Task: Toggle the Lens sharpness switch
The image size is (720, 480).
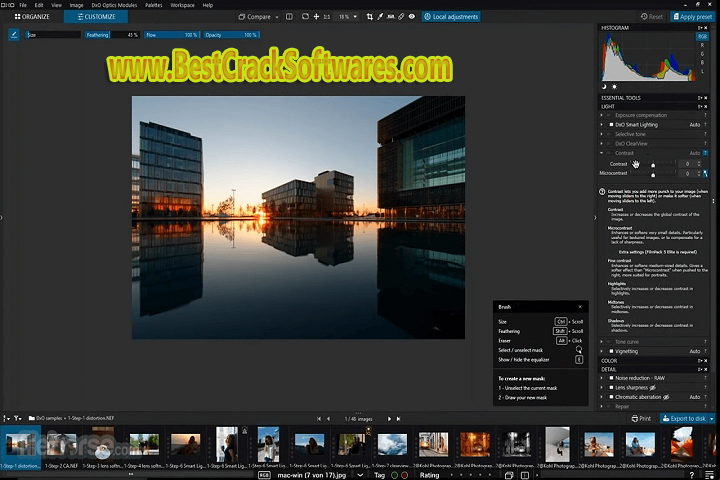Action: [x=611, y=388]
